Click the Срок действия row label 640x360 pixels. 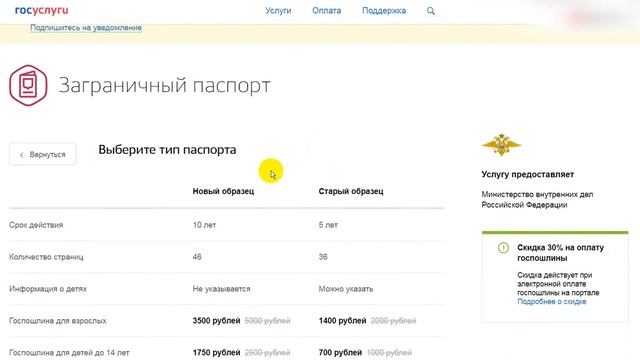(36, 225)
